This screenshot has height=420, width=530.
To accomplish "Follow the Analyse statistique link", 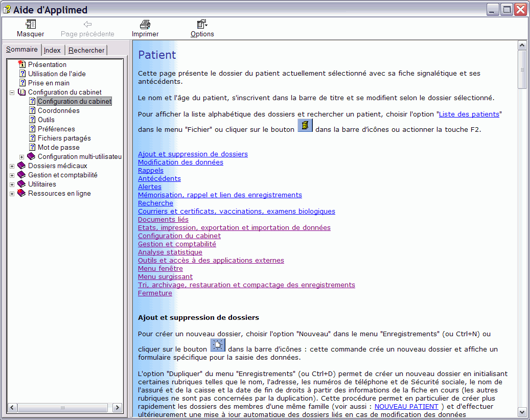I will click(170, 252).
